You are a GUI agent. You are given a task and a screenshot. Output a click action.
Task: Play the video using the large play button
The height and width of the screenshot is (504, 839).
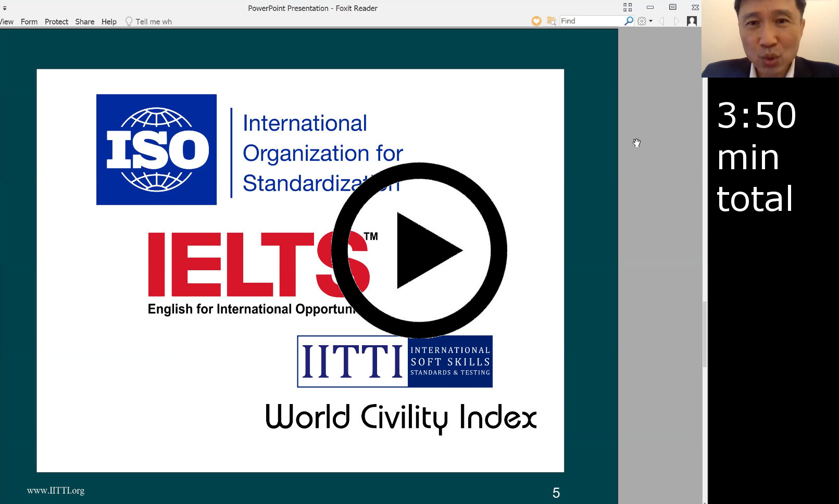pyautogui.click(x=419, y=250)
